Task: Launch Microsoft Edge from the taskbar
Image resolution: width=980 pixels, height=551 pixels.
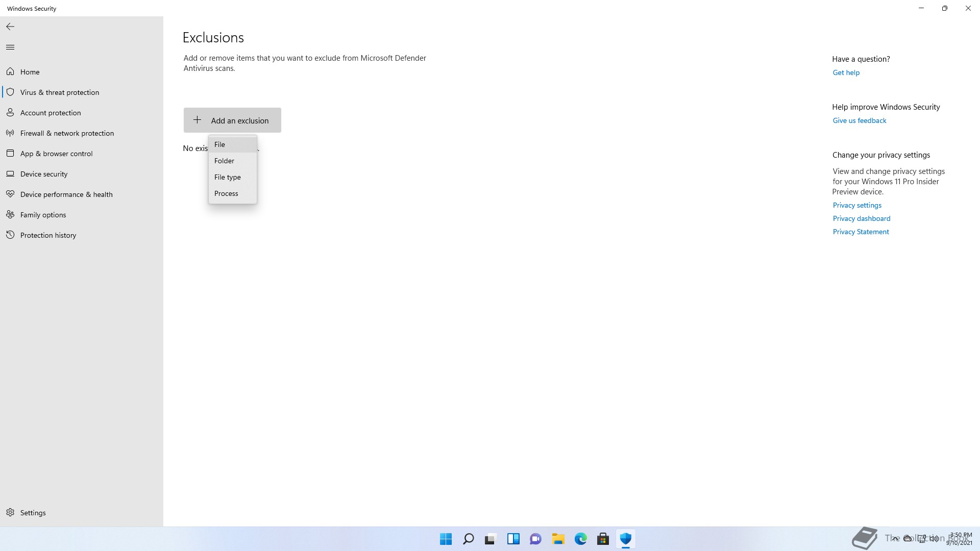Action: 580,539
